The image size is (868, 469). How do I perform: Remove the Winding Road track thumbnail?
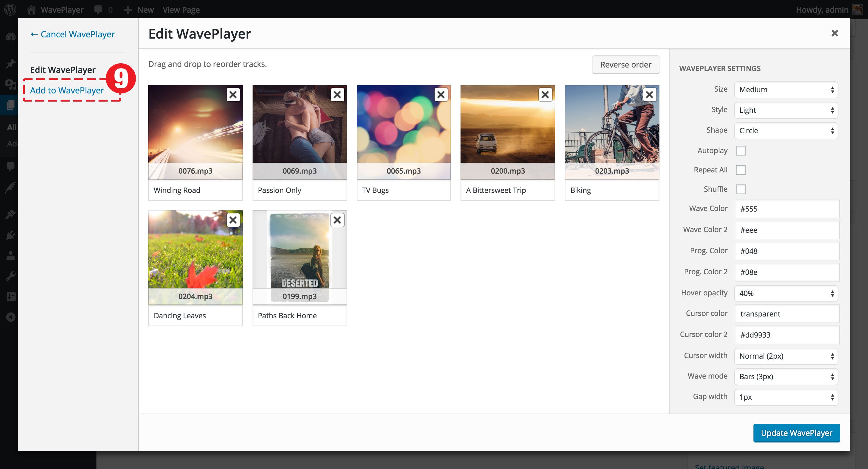point(233,95)
